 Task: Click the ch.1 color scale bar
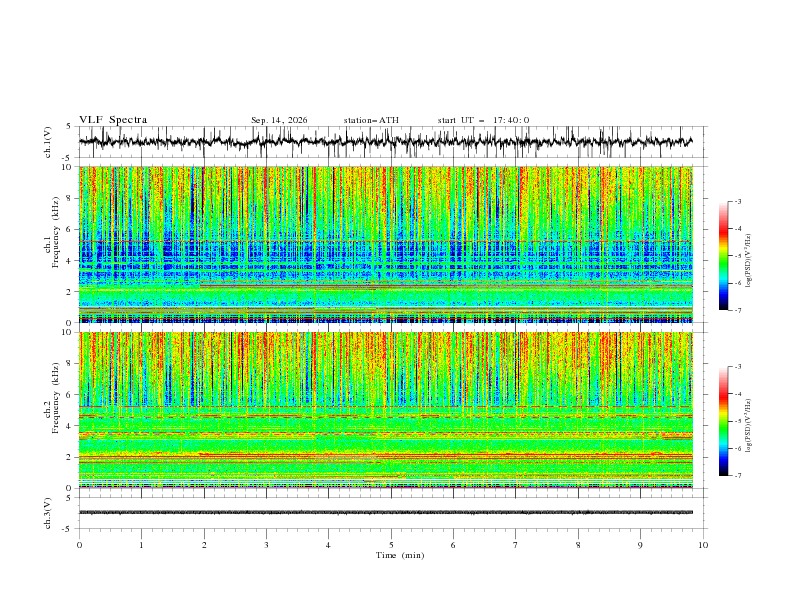click(723, 256)
